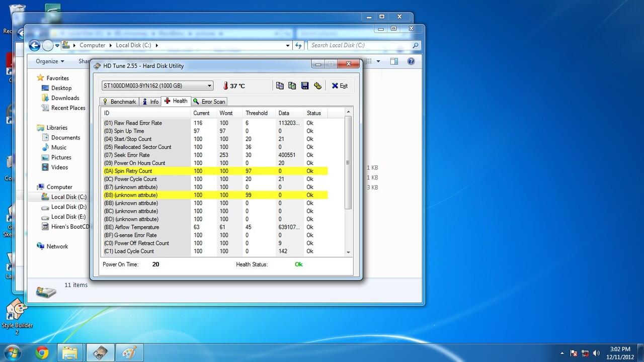This screenshot has width=644, height=362.
Task: Toggle the preview pane icon in Explorer
Action: tap(394, 61)
